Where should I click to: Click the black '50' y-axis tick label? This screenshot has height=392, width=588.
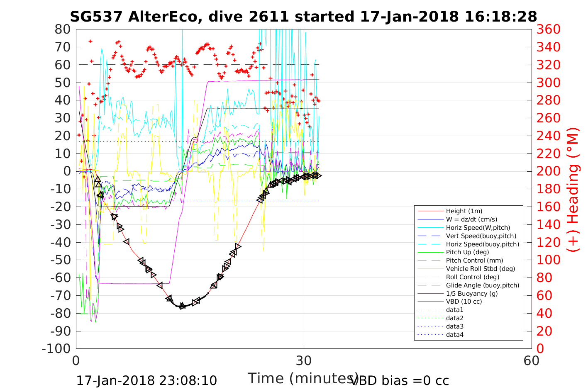(63, 83)
